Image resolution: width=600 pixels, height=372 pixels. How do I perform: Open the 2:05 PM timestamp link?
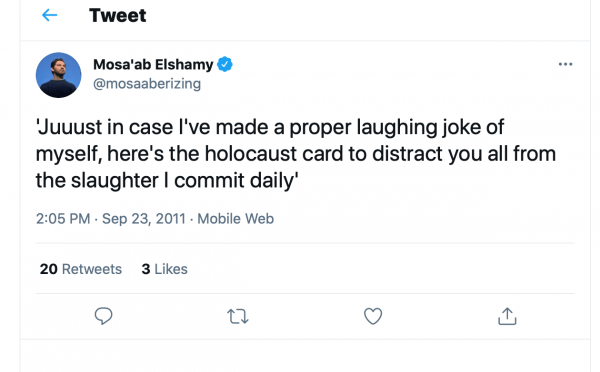click(63, 219)
